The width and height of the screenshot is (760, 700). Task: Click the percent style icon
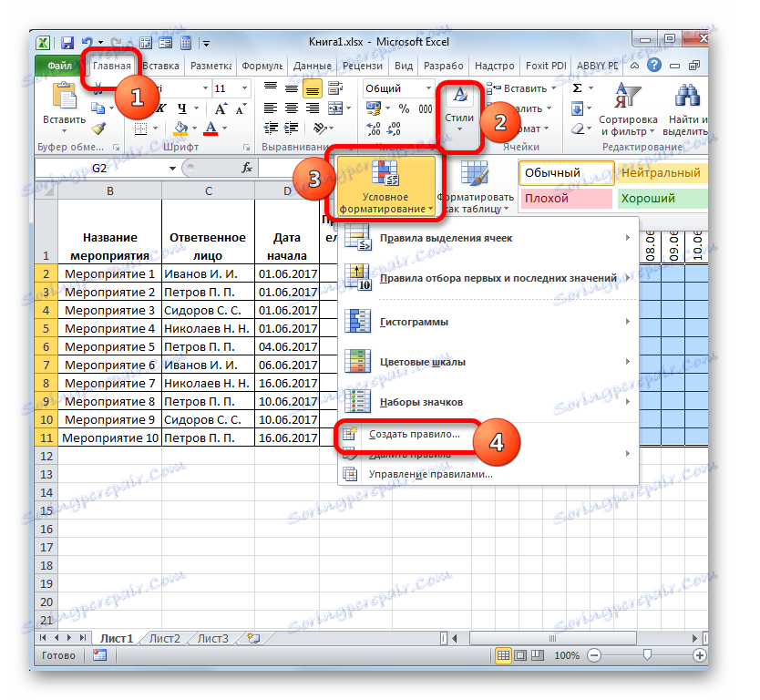tap(404, 108)
